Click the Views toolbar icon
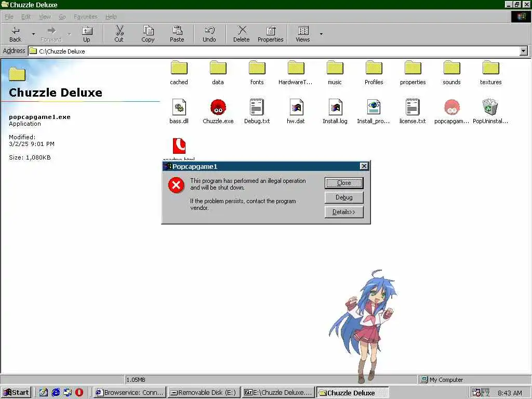 pos(303,34)
